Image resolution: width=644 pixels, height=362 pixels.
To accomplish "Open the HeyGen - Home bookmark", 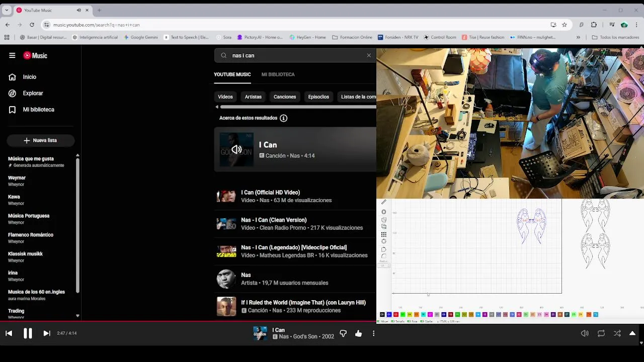I will click(x=307, y=37).
